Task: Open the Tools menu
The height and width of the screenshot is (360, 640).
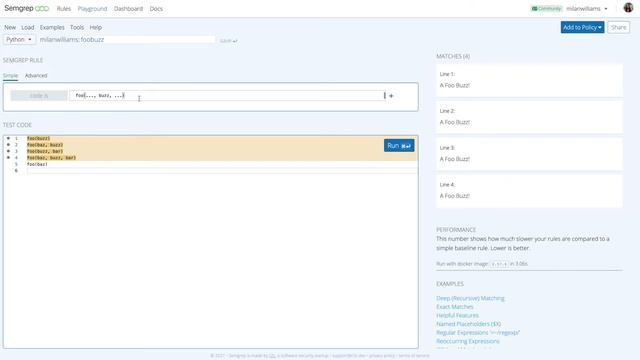Action: [77, 27]
